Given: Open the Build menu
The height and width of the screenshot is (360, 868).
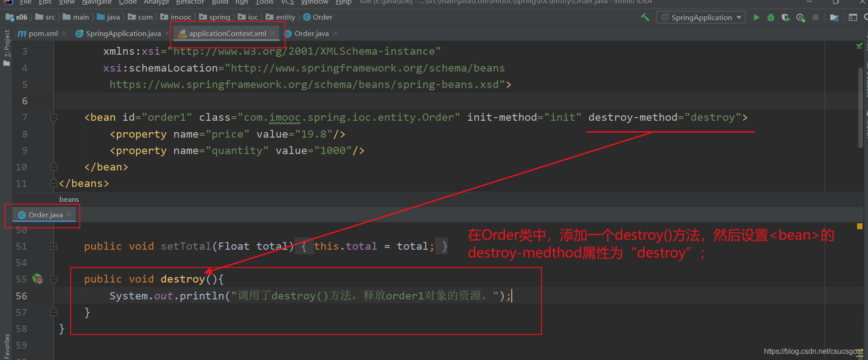Looking at the screenshot, I should pos(220,2).
